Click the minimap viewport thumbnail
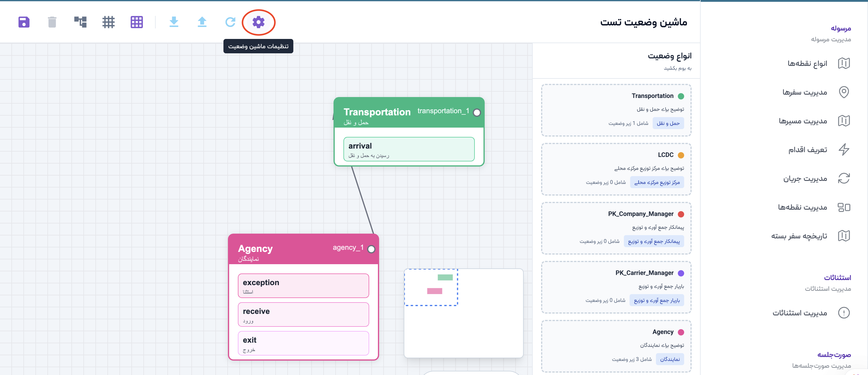The image size is (868, 375). [x=431, y=288]
